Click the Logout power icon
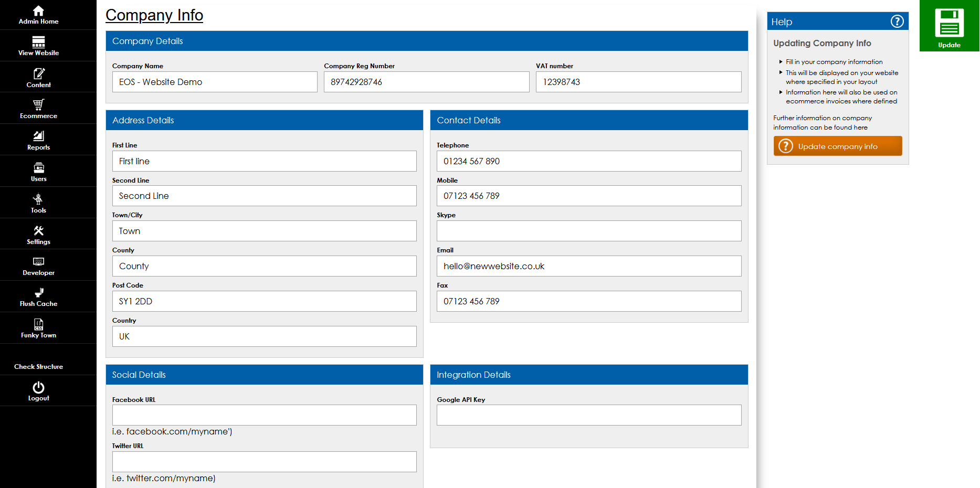980x488 pixels. 38,387
